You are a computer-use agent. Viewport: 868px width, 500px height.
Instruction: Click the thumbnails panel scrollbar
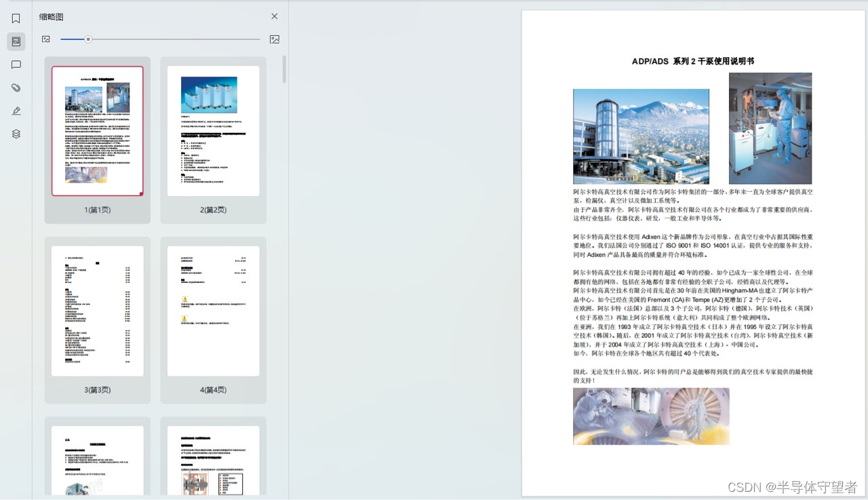coord(285,69)
